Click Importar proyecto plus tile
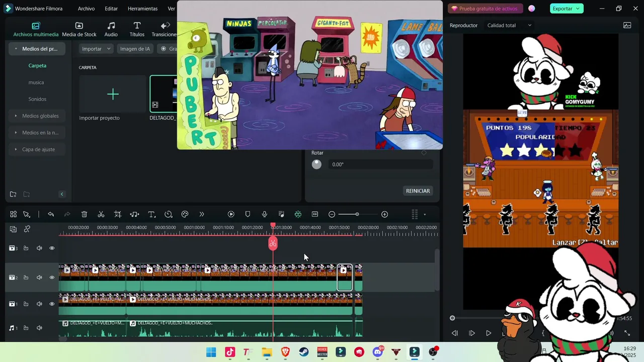Image resolution: width=644 pixels, height=362 pixels. [113, 94]
